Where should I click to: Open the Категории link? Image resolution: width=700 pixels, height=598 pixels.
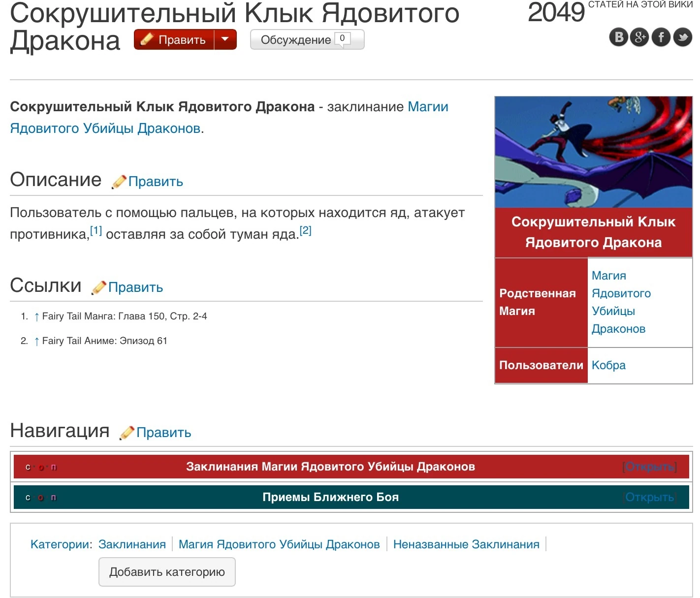click(60, 544)
